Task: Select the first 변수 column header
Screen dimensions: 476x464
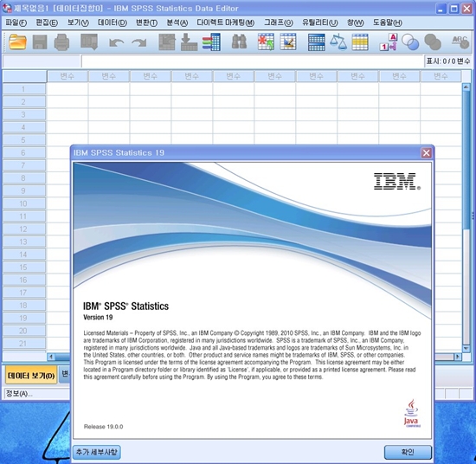Action: tap(68, 76)
